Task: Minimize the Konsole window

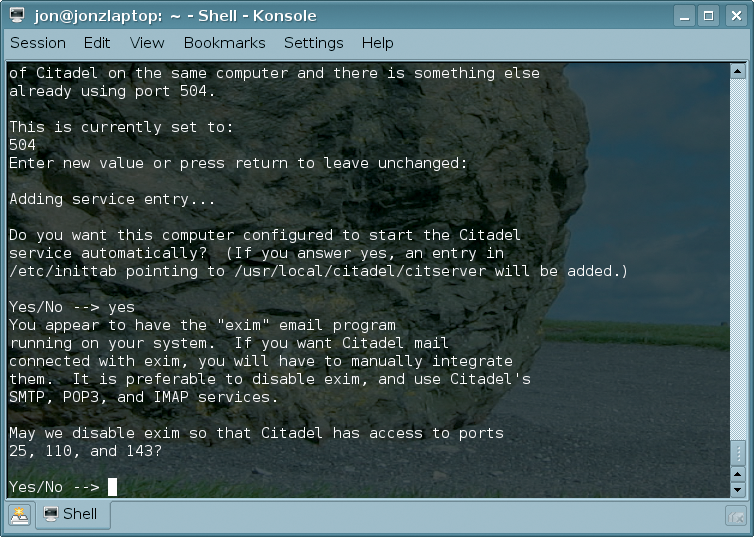Action: pyautogui.click(x=685, y=16)
